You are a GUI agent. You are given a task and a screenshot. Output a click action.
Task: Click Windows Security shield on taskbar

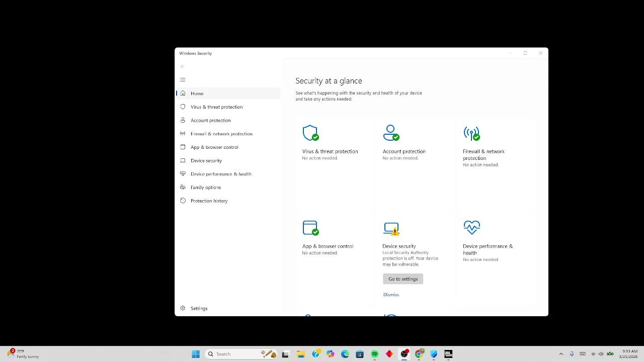434,354
